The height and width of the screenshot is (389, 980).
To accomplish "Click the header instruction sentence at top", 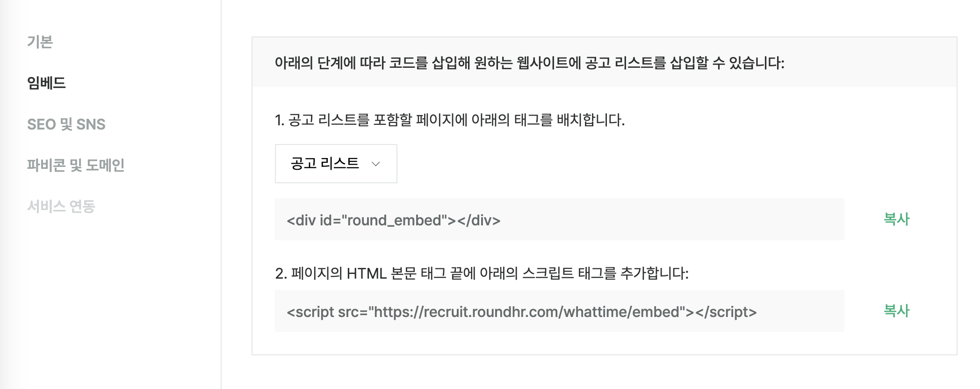I will coord(529,63).
